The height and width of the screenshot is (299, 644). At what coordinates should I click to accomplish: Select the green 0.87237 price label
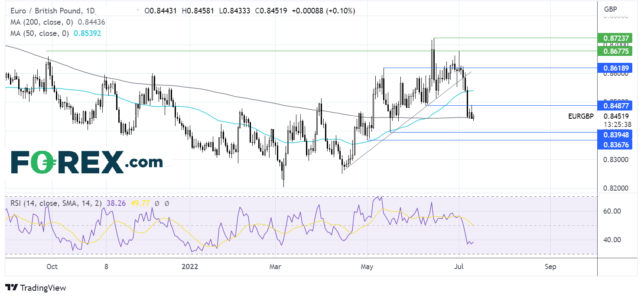[614, 38]
